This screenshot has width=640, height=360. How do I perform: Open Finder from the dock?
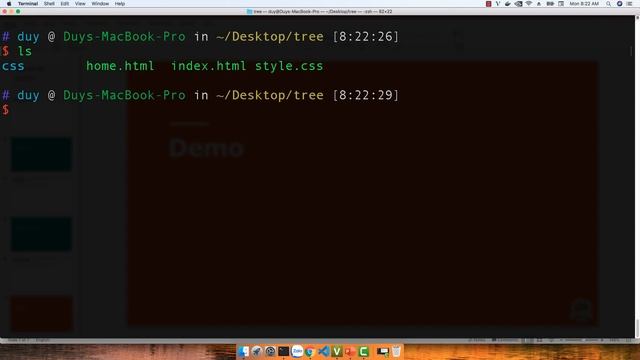[x=244, y=351]
